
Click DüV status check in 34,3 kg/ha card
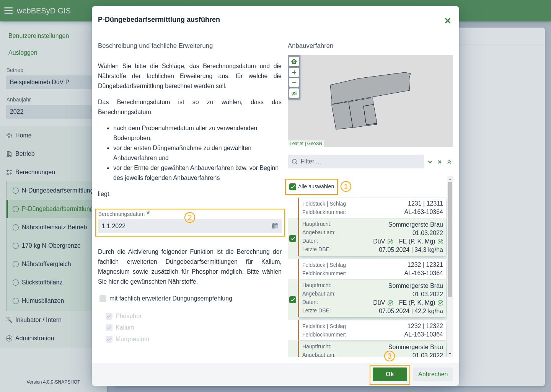(390, 242)
